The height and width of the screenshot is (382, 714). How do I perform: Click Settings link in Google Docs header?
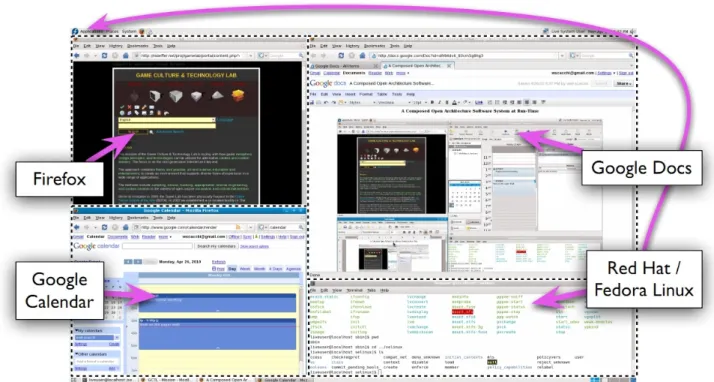click(604, 73)
